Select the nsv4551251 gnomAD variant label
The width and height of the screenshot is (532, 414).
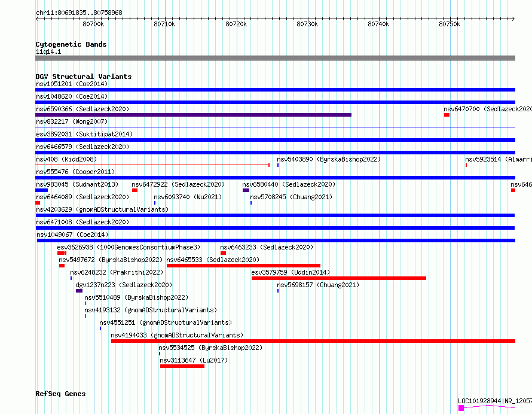(x=166, y=322)
